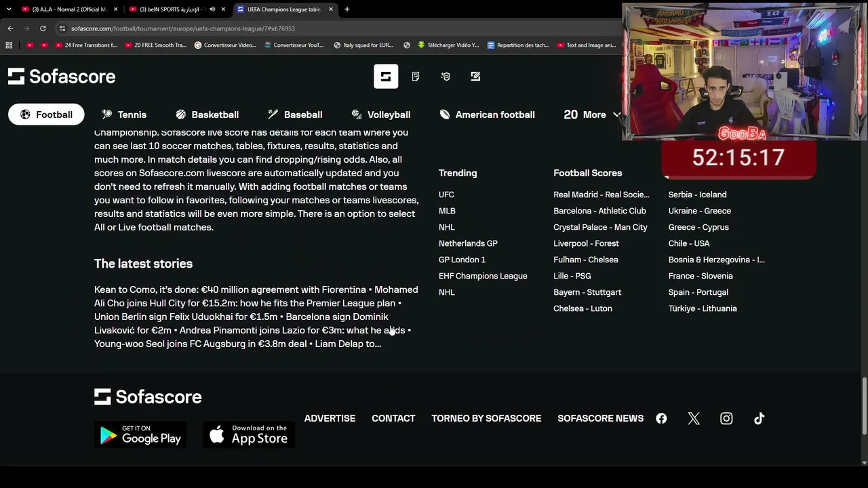
Task: Open the 24 Free Transitions bookmark
Action: (x=85, y=45)
